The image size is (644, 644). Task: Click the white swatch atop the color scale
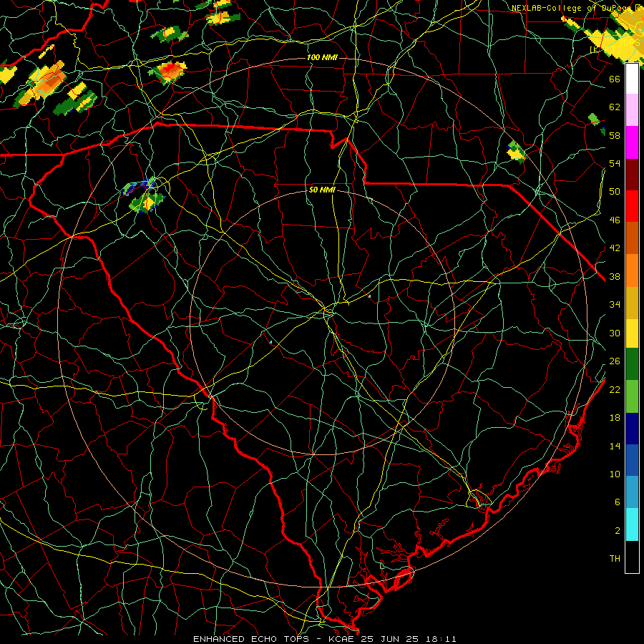point(632,79)
